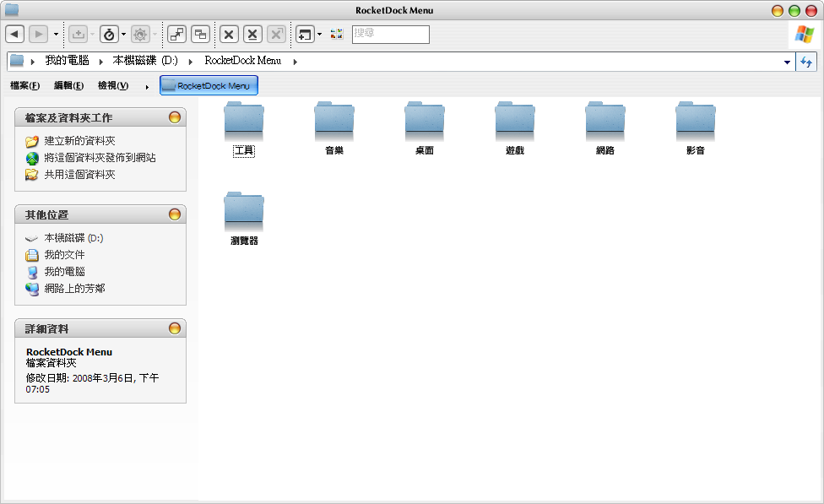
Task: Select the 音樂 folder
Action: click(334, 129)
